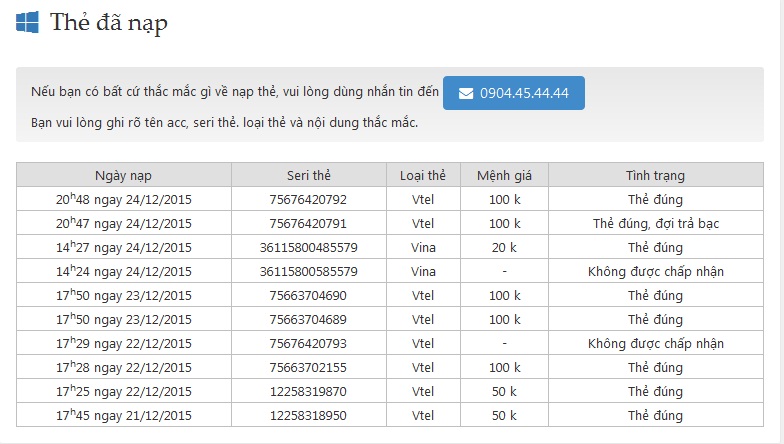784x444 pixels.
Task: Click the "Loại thẻ" column header
Action: coord(423,175)
